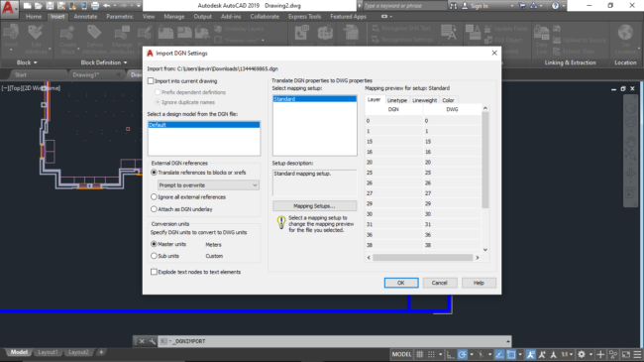644x362 pixels.
Task: Open annotation scale 1:1 dropdown
Action: (x=567, y=354)
